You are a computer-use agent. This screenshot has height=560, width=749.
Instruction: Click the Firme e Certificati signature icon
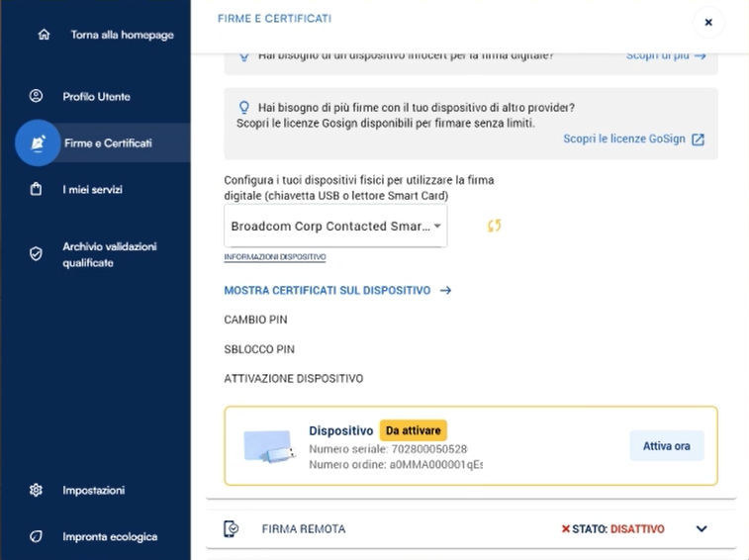click(x=38, y=143)
